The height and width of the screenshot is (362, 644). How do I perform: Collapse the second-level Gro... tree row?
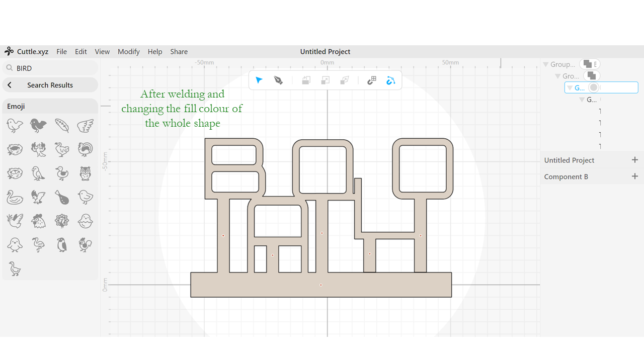coord(557,76)
